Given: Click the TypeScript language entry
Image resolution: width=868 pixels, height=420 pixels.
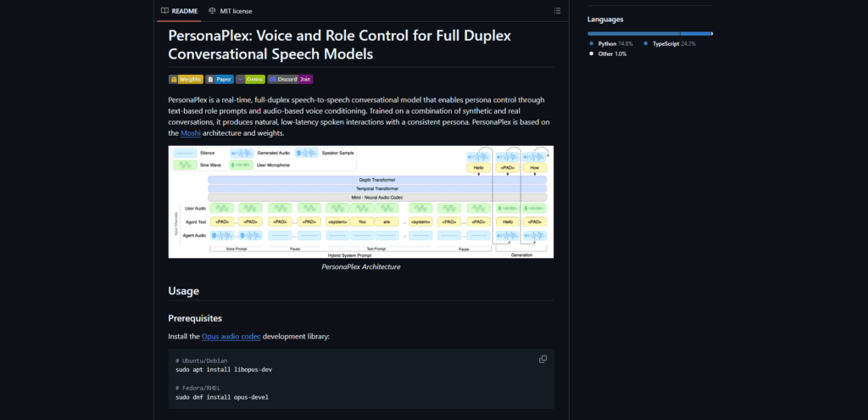Looking at the screenshot, I should point(670,43).
